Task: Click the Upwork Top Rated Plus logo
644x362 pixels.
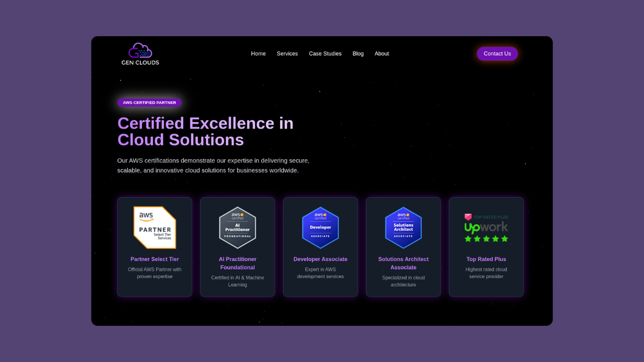Action: tap(486, 228)
